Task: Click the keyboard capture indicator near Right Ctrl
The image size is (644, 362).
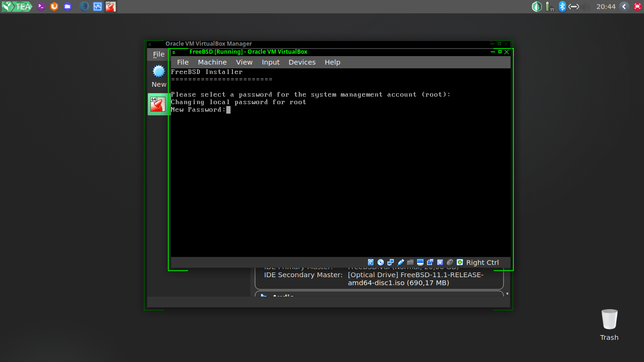Action: (460, 262)
